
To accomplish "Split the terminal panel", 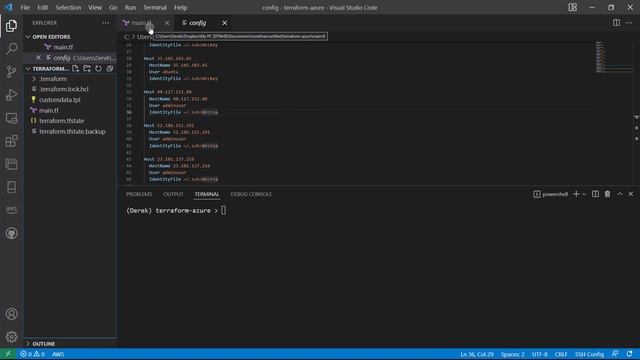I will pos(596,194).
